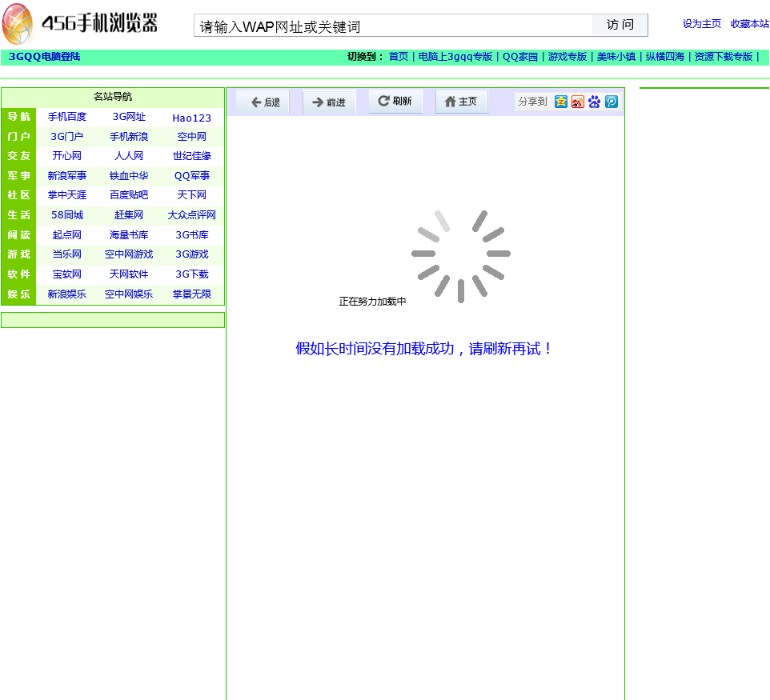Open 天网软件 link
770x700 pixels.
click(129, 274)
